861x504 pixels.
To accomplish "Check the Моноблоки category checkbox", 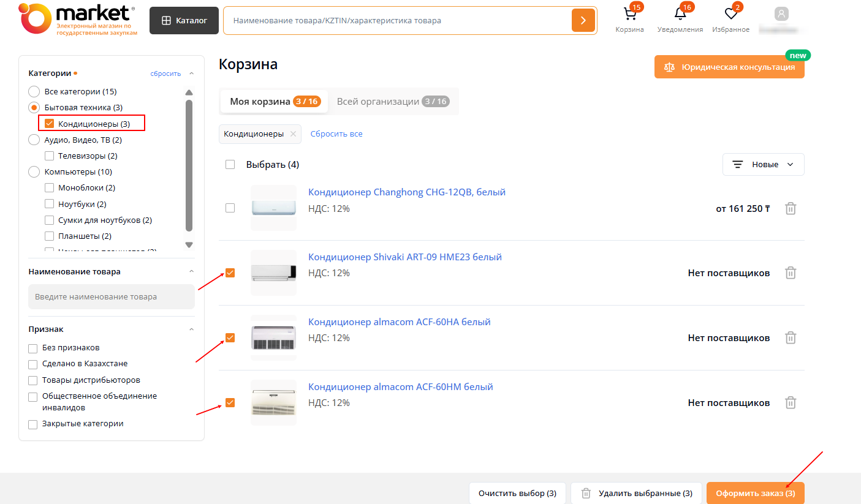I will (x=50, y=188).
